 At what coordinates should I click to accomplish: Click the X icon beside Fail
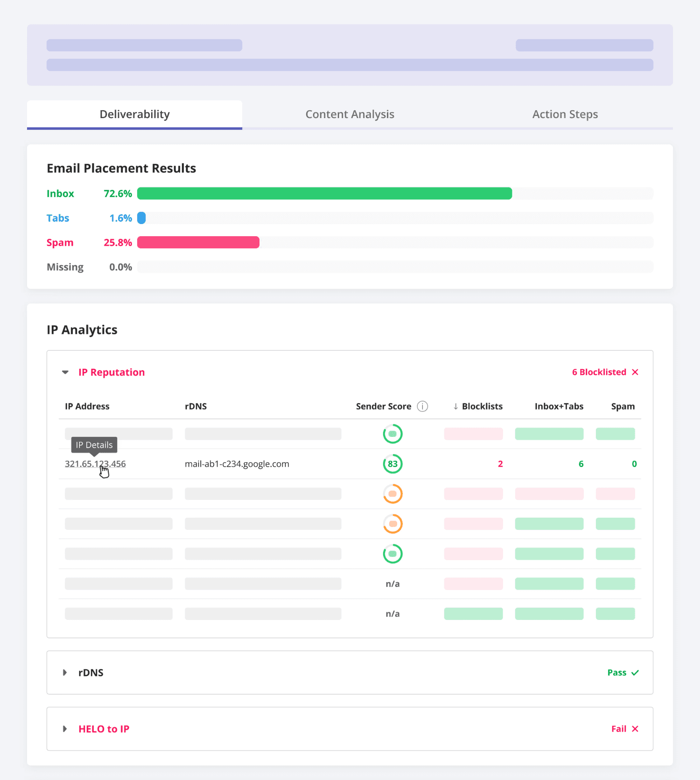point(635,729)
